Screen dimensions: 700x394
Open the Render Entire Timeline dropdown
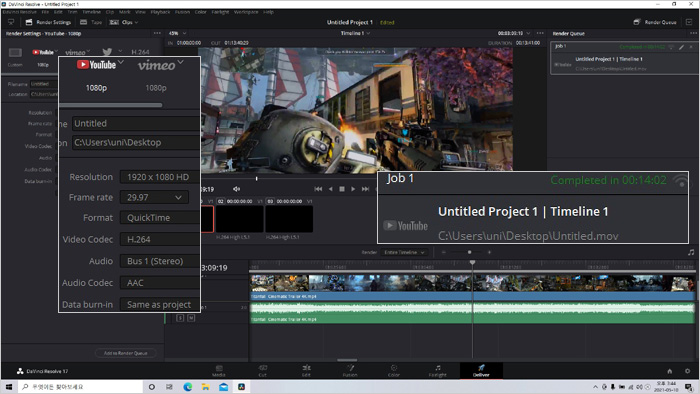(404, 252)
